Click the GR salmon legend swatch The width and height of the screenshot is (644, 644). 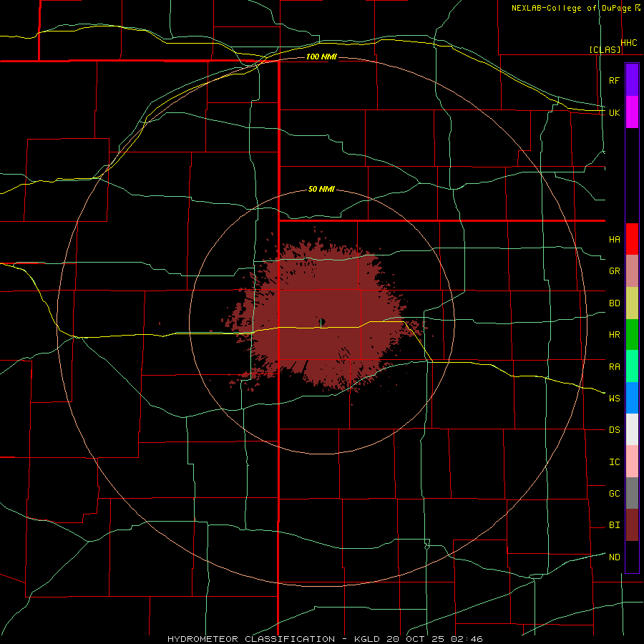coord(632,271)
